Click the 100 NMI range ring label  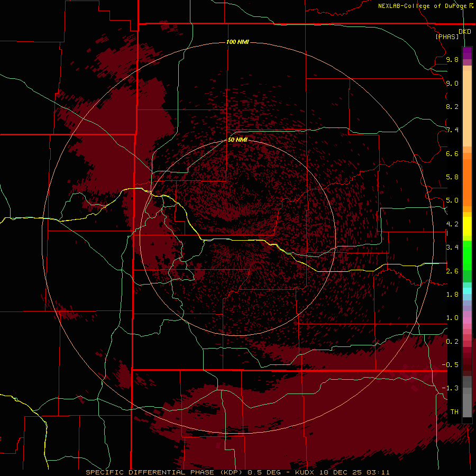[237, 42]
